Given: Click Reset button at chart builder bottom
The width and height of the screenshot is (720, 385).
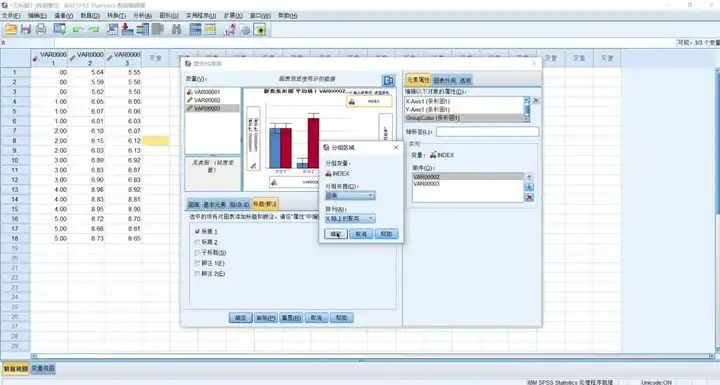Looking at the screenshot, I should [x=291, y=318].
